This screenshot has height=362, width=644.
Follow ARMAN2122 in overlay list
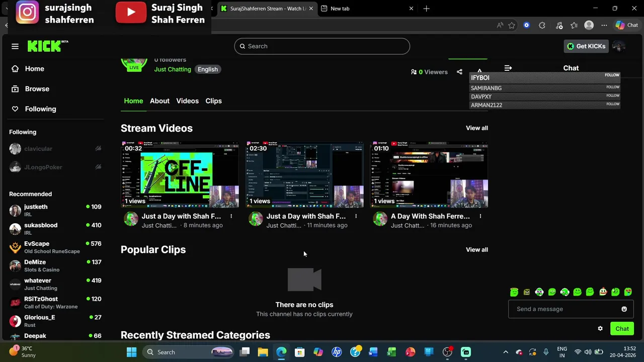pyautogui.click(x=612, y=104)
